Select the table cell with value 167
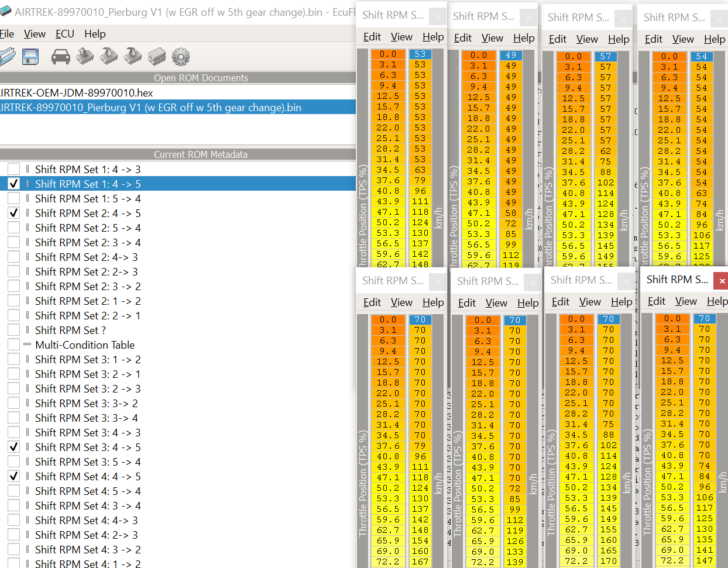728x568 pixels. (420, 562)
